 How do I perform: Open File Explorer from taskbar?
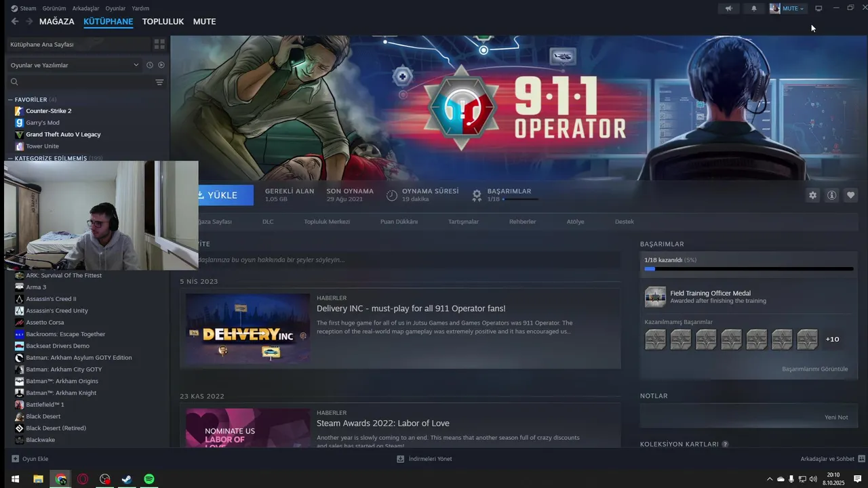38,479
